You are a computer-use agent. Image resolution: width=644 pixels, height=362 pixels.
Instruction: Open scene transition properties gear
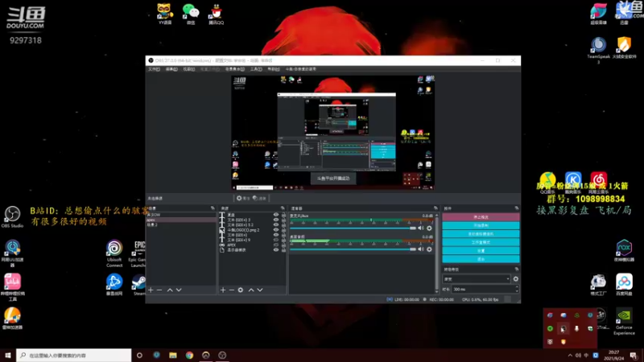(515, 278)
